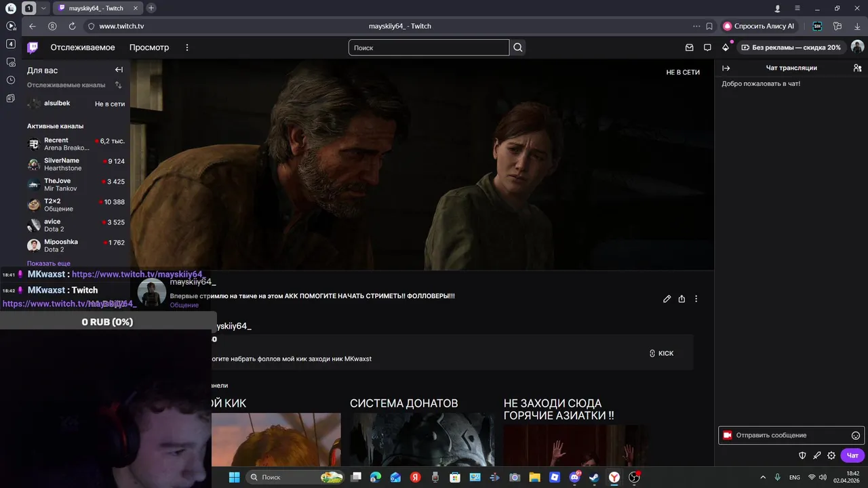
Task: Click the Отправить сообщение chat input
Action: click(790, 435)
